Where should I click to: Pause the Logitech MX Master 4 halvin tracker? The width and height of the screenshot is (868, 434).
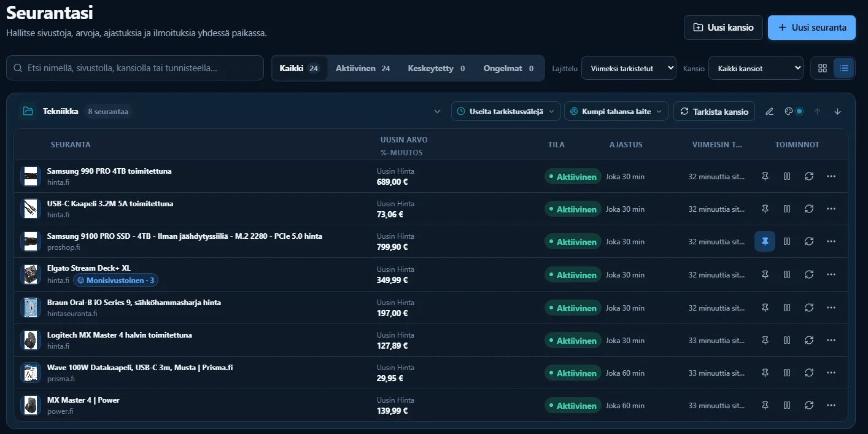(787, 340)
